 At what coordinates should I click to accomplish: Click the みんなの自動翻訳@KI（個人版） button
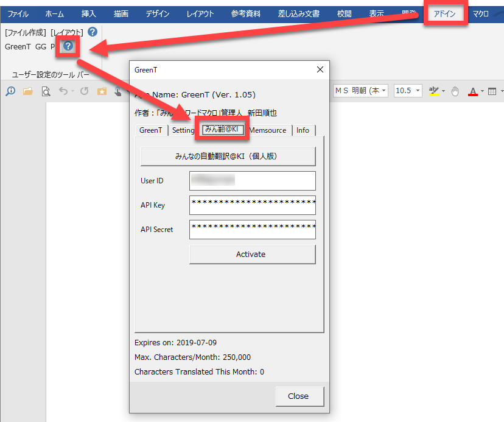click(x=228, y=156)
